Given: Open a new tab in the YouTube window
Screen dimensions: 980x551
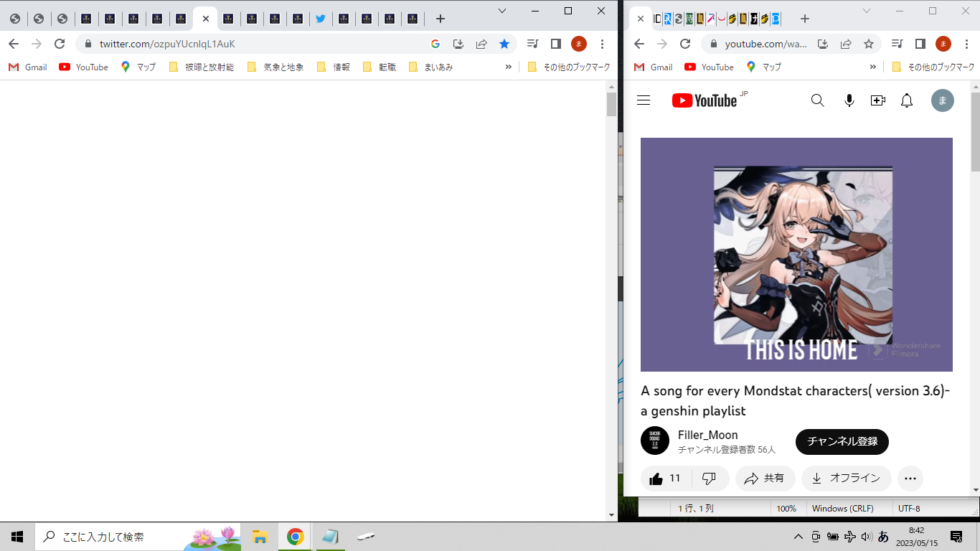Looking at the screenshot, I should (x=805, y=19).
